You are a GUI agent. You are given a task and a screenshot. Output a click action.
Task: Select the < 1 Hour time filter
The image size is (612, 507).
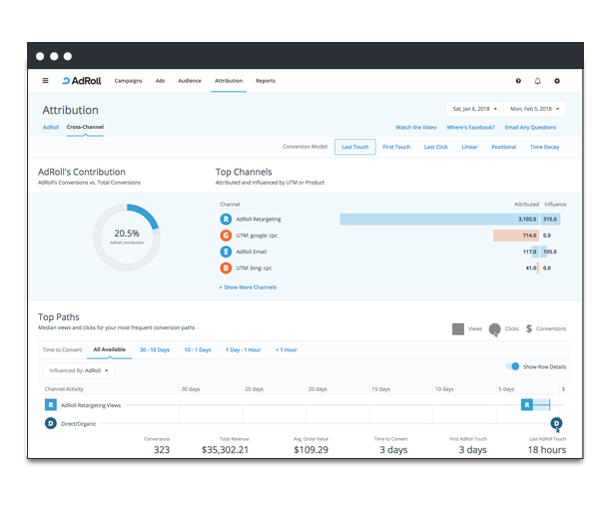286,350
